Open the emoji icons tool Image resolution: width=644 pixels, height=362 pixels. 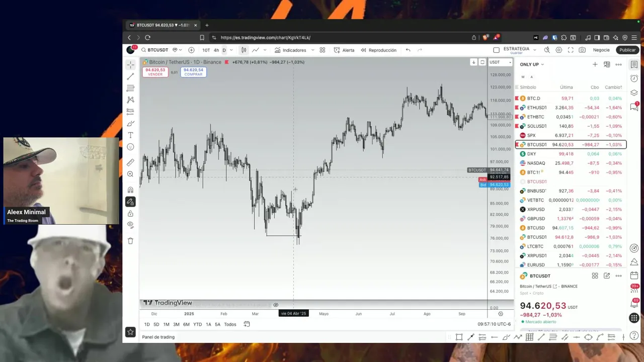point(130,147)
